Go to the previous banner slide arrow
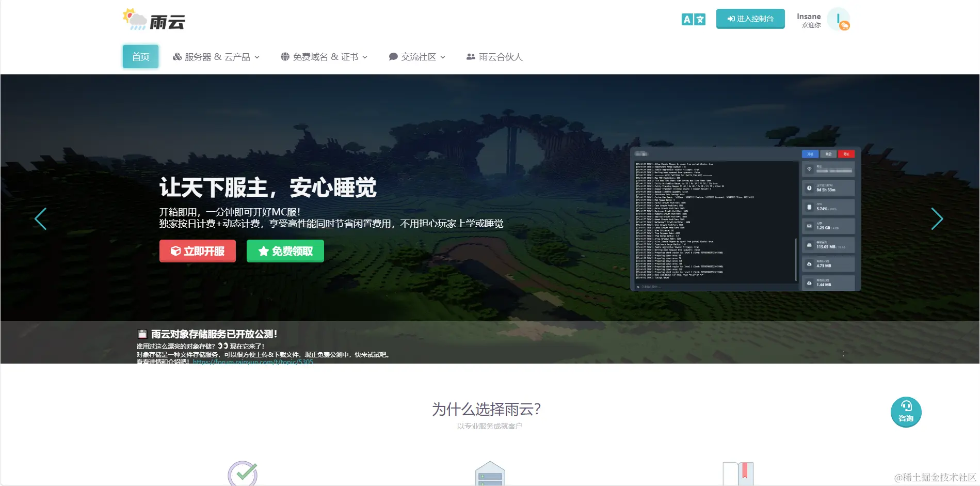980x486 pixels. pyautogui.click(x=40, y=218)
